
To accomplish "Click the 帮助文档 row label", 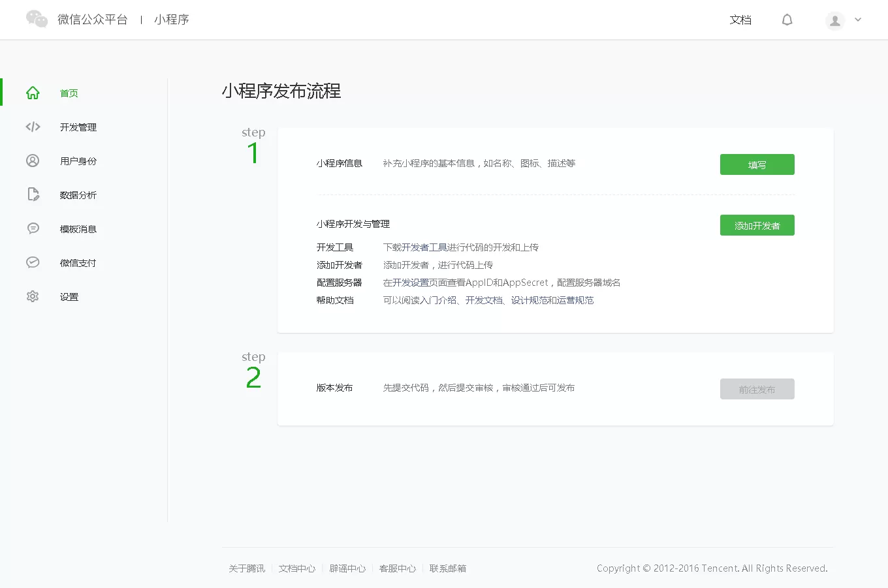I will 335,300.
